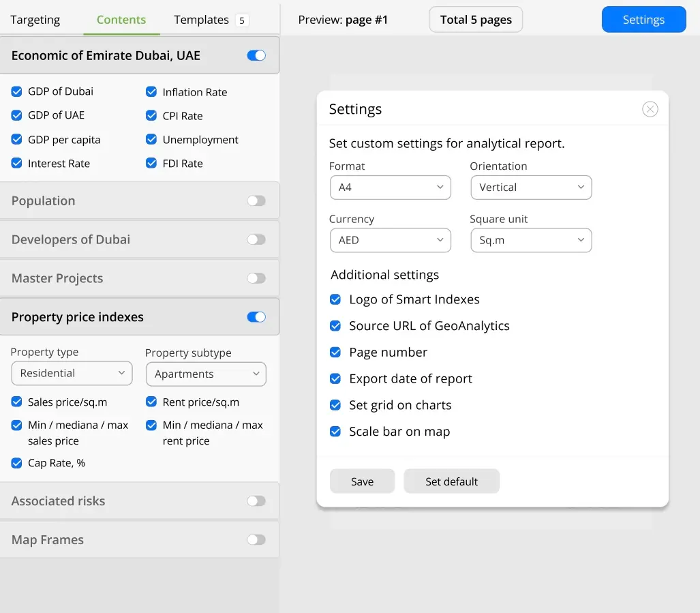Enable the Population section toggle
Viewport: 700px width, 613px height.
pyautogui.click(x=256, y=201)
